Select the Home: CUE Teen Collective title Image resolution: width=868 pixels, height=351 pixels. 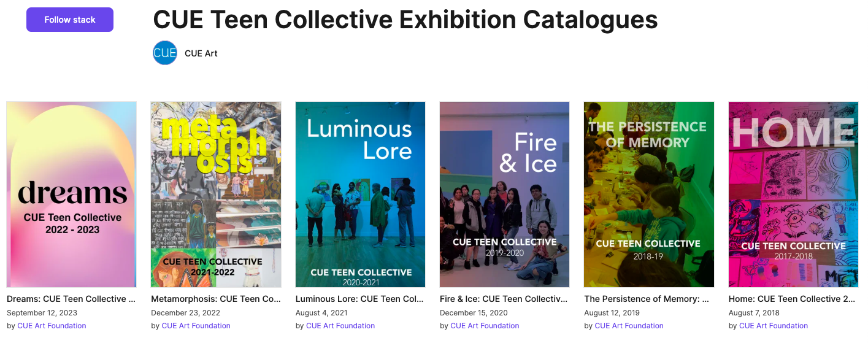(793, 299)
